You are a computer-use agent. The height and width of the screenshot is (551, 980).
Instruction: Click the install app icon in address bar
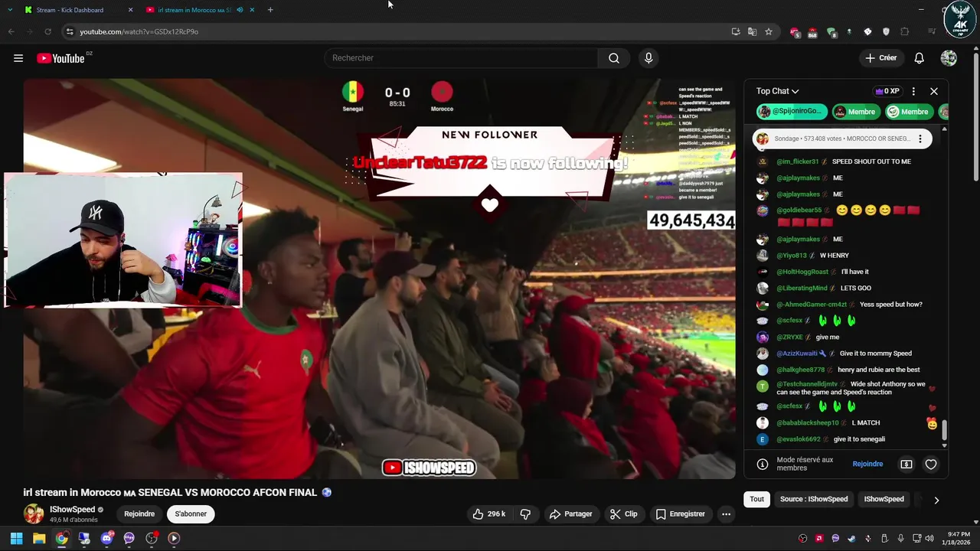click(x=736, y=31)
